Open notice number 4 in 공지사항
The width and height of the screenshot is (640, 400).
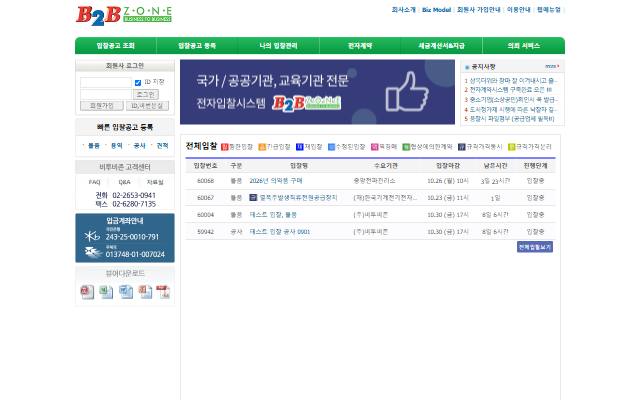click(513, 109)
